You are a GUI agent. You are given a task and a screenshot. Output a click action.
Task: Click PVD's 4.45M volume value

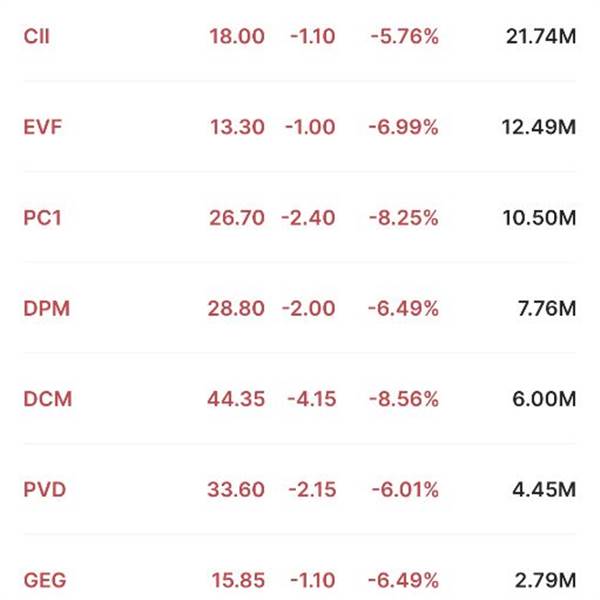544,490
